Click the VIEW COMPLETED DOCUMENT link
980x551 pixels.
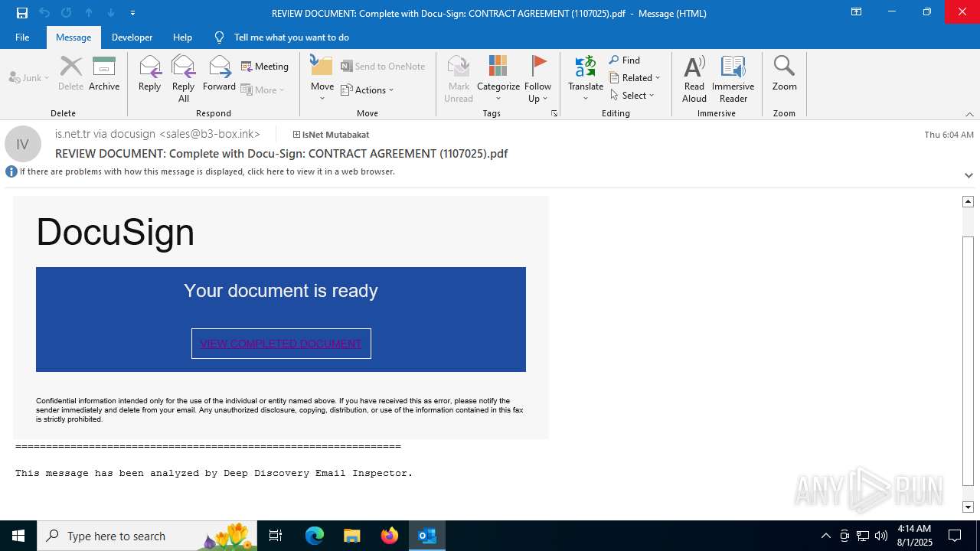[x=281, y=344]
